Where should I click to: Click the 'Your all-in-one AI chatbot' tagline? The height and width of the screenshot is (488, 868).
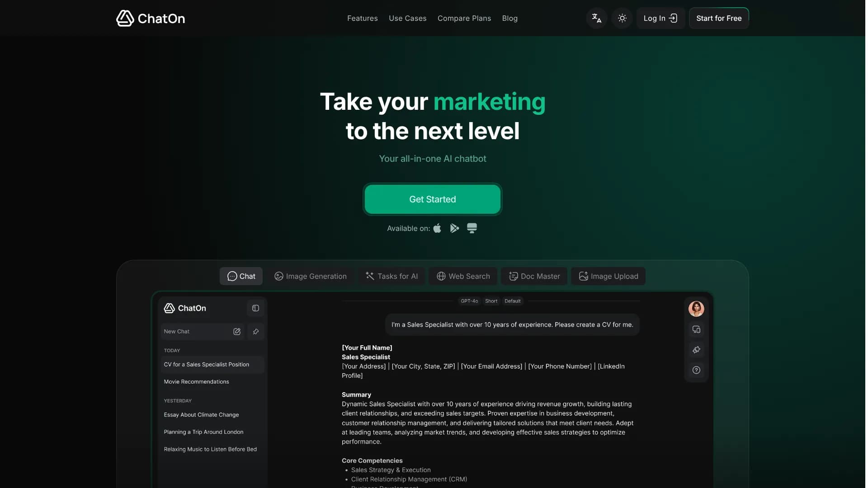433,159
